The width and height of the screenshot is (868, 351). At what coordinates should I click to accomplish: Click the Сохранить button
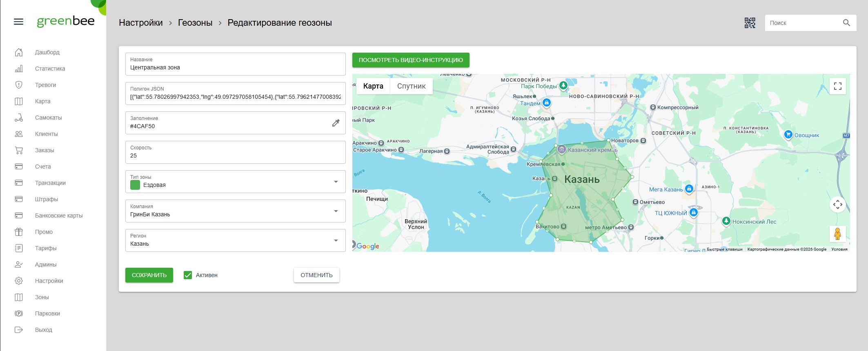pos(149,275)
